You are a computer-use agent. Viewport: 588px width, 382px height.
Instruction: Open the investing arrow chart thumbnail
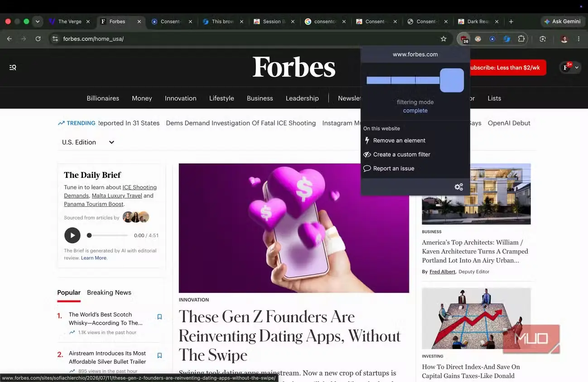(x=476, y=318)
